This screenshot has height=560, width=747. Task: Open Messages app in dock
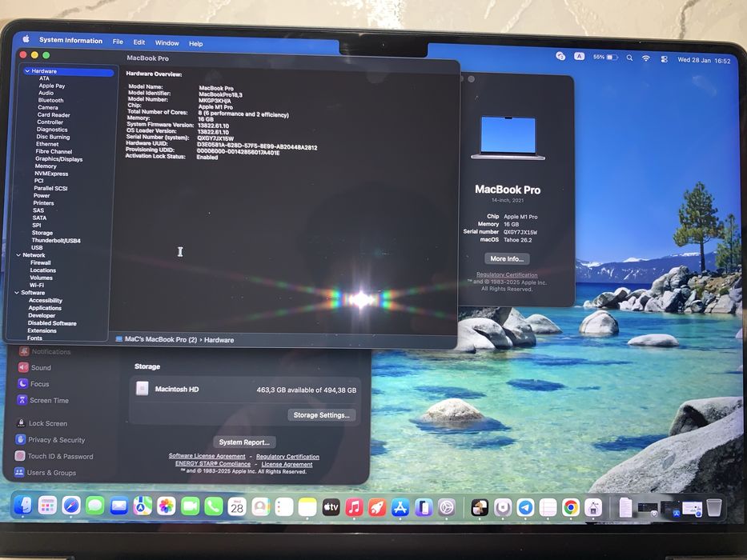[x=94, y=506]
